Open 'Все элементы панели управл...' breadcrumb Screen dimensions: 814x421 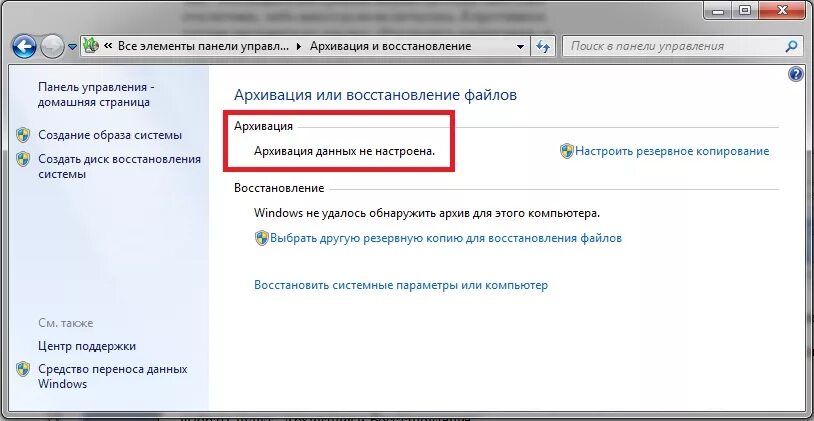tap(203, 46)
